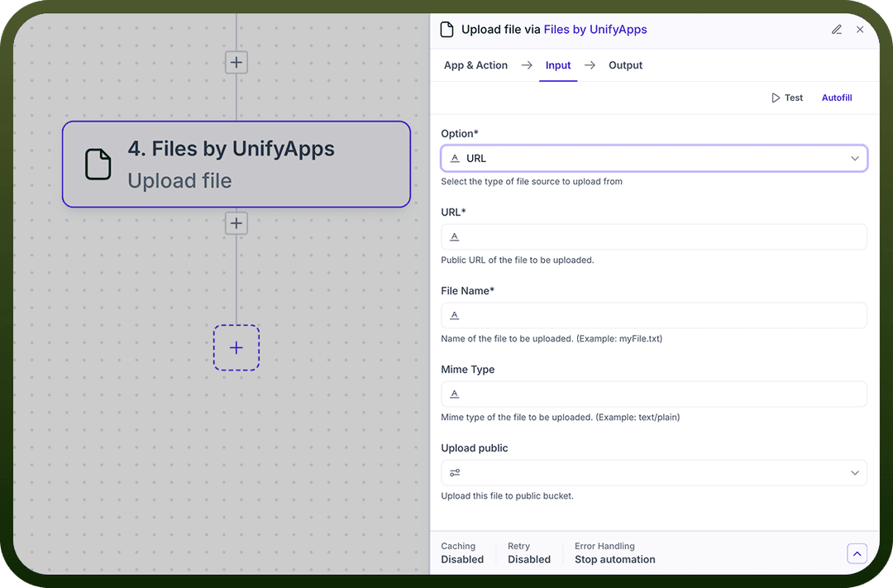Click the 'Mime Type' field label
This screenshot has width=893, height=588.
pos(467,370)
